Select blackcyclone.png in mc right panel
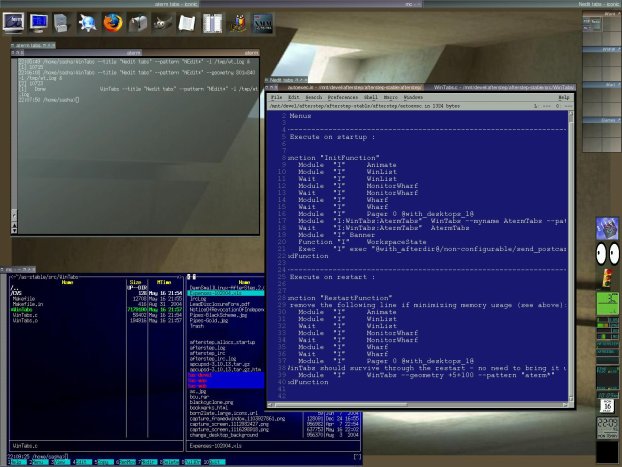 (x=211, y=402)
